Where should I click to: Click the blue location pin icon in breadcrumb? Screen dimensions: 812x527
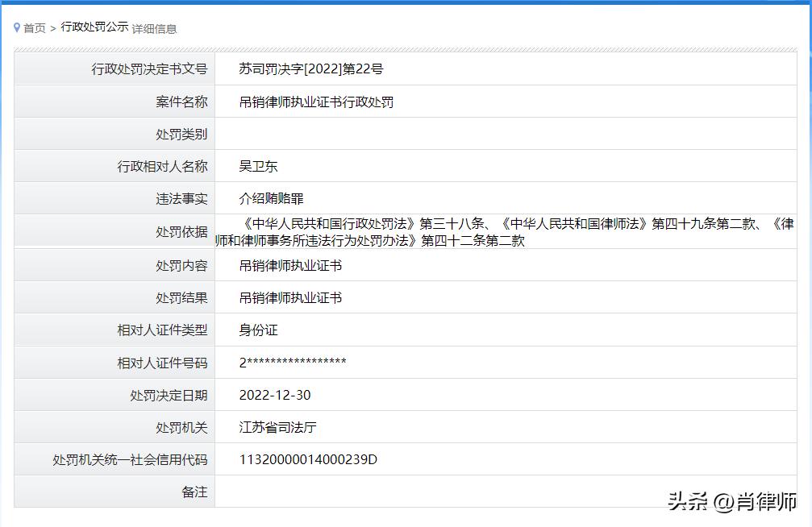[x=18, y=26]
